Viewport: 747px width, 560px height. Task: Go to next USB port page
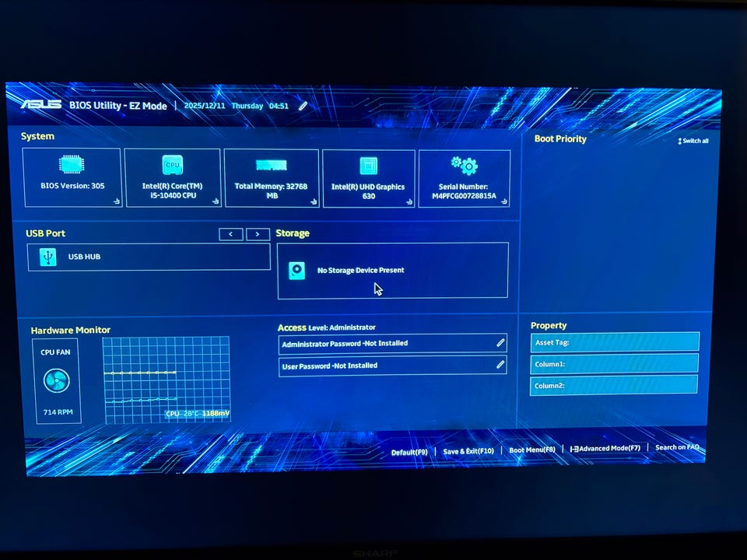pos(258,234)
